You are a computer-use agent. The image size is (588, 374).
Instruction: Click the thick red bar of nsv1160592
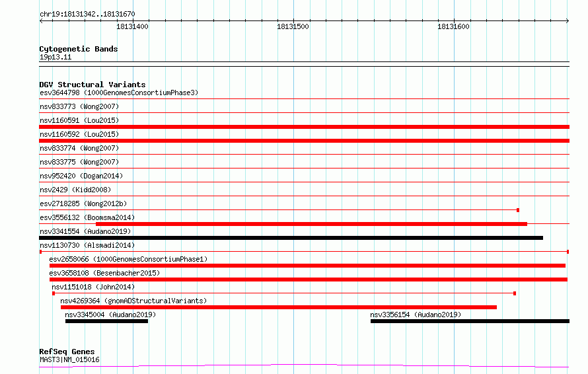pyautogui.click(x=304, y=141)
